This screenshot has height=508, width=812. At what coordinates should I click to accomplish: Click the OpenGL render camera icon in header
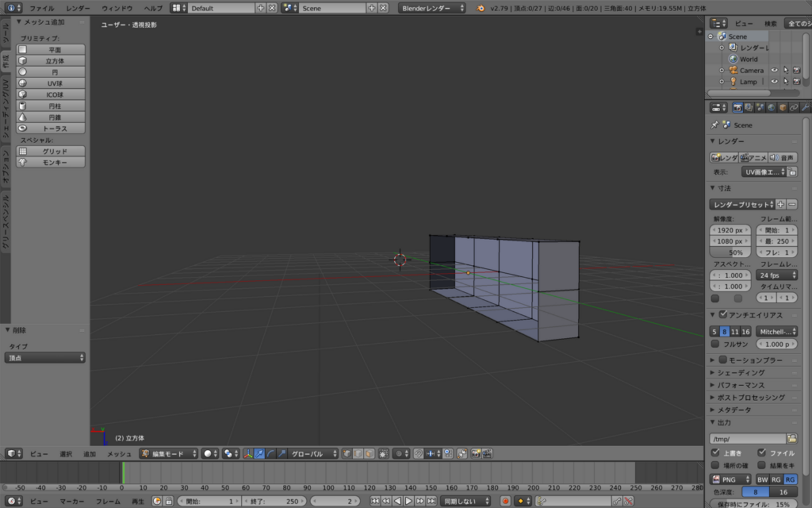[476, 454]
